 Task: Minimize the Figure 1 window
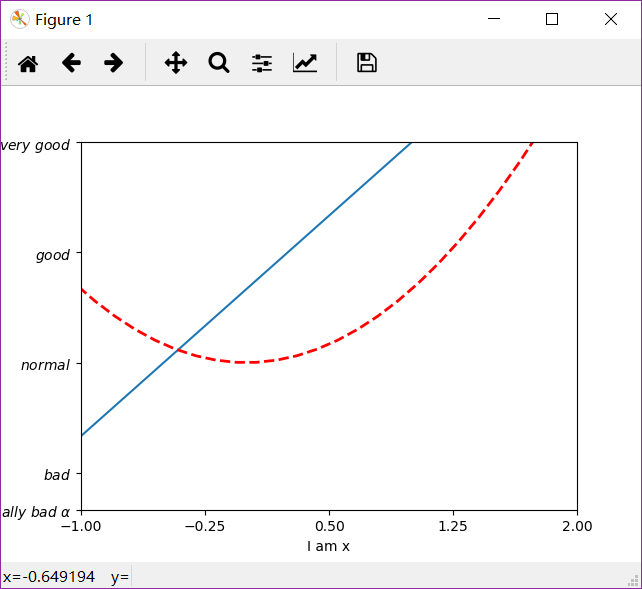[494, 19]
